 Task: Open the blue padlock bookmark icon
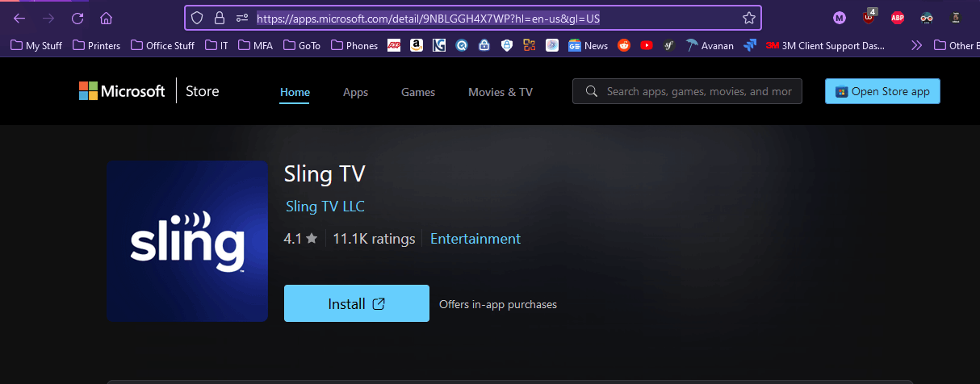tap(484, 45)
